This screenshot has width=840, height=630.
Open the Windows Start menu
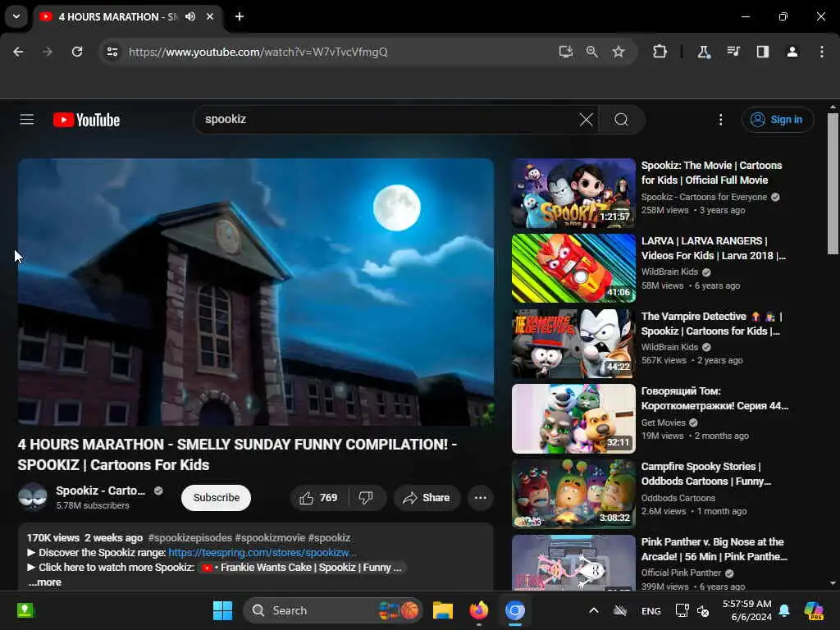[222, 610]
